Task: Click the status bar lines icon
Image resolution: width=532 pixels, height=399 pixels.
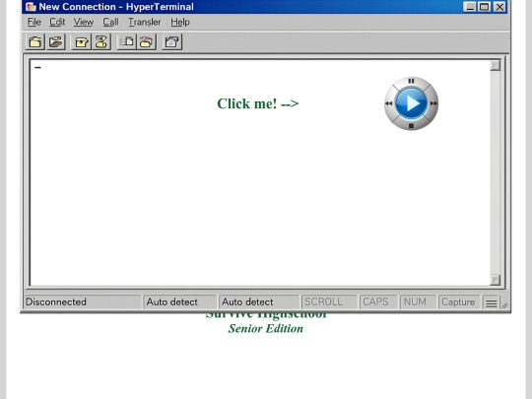Action: point(491,302)
